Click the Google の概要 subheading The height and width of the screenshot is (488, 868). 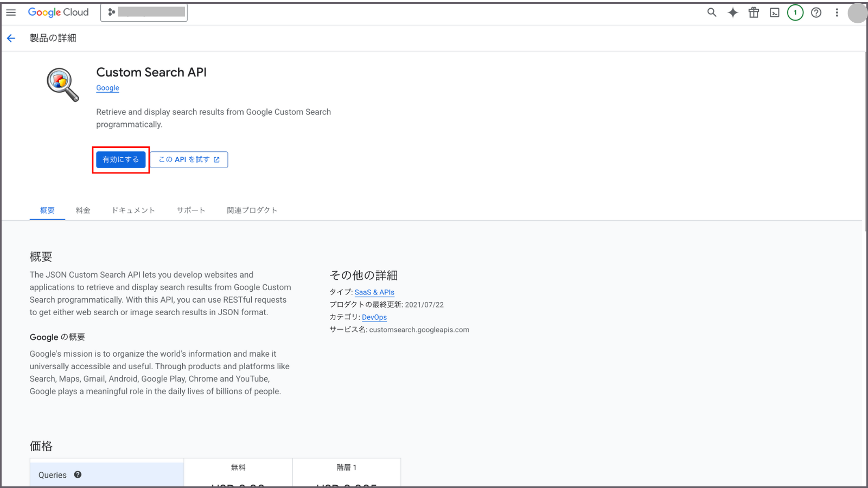tap(58, 337)
